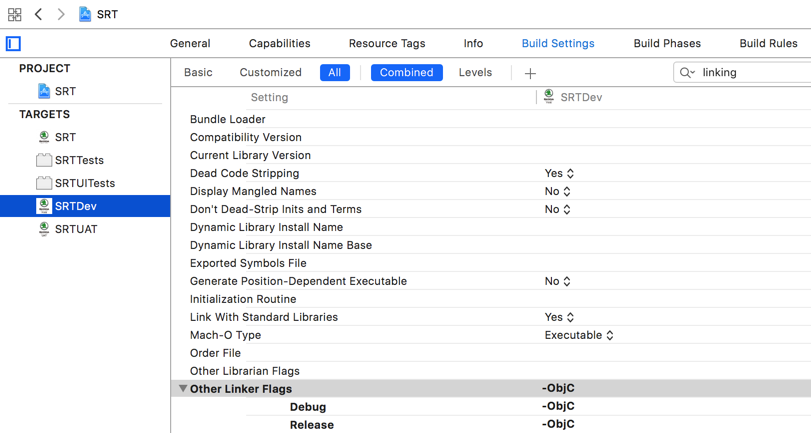Collapse Other Linker Flags disclosure triangle
Image resolution: width=811 pixels, height=433 pixels.
tap(183, 389)
